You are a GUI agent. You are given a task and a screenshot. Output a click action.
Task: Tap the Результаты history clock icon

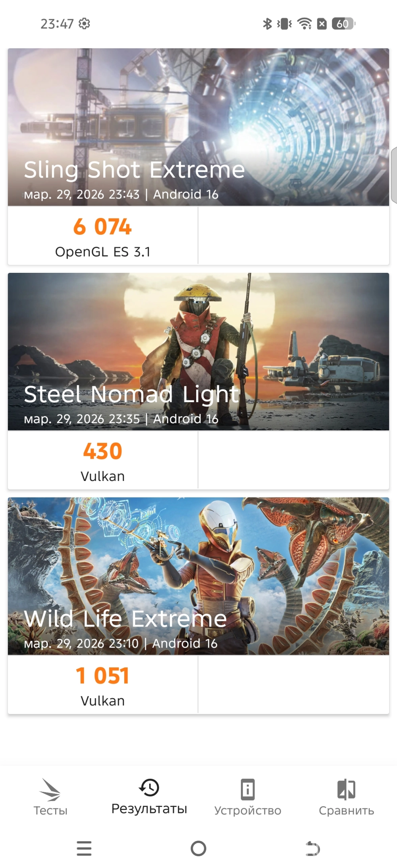coord(149,788)
